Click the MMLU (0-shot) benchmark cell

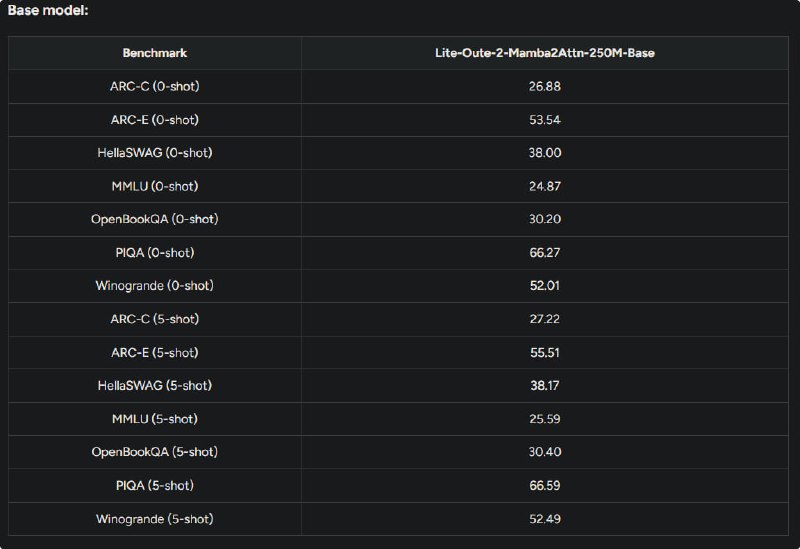(x=155, y=186)
